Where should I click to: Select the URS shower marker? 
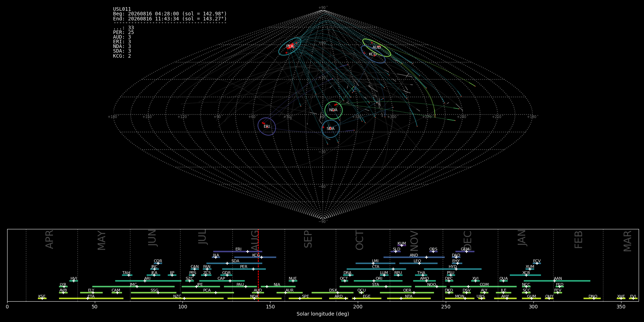pos(481,298)
